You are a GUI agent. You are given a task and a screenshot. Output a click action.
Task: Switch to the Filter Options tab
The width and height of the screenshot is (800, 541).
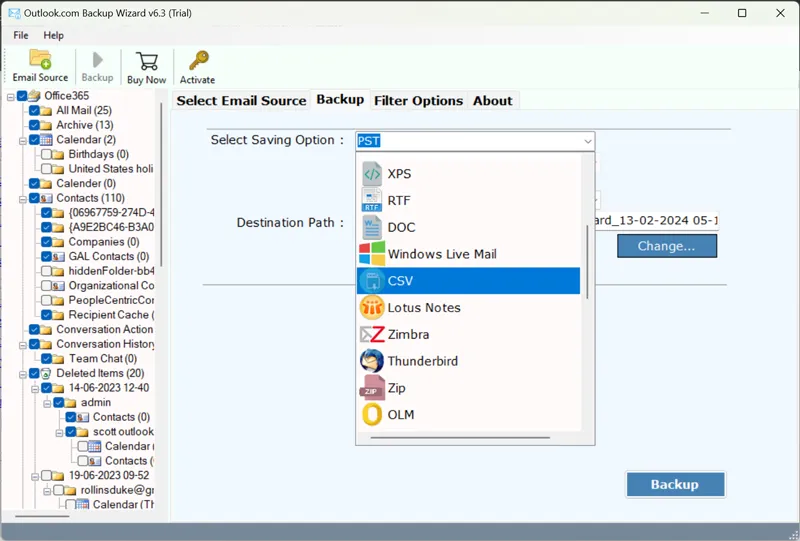(x=418, y=101)
